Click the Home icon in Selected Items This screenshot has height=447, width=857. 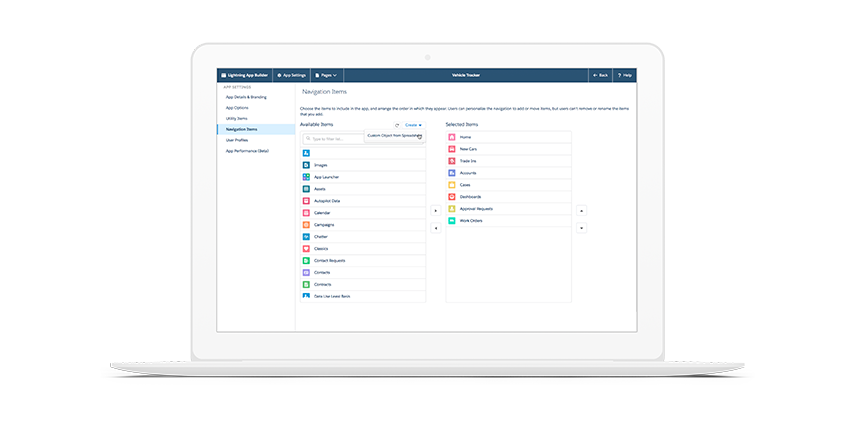[x=452, y=137]
